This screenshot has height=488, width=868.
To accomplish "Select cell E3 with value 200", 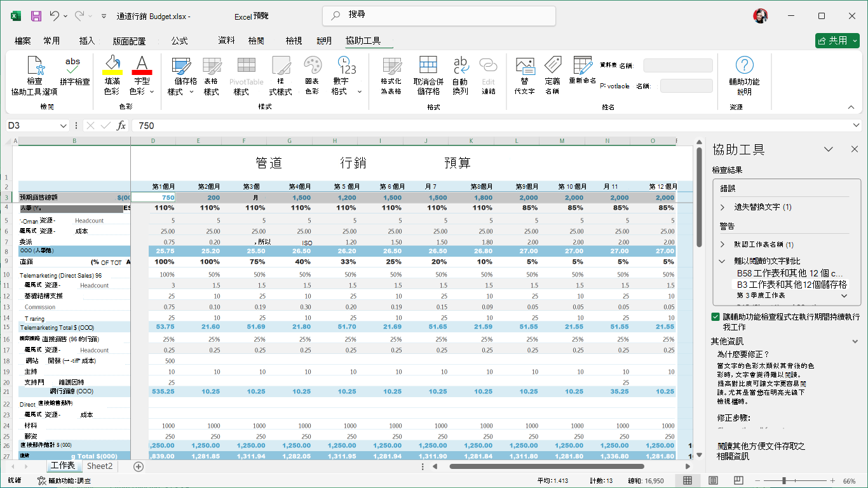I will coord(199,198).
